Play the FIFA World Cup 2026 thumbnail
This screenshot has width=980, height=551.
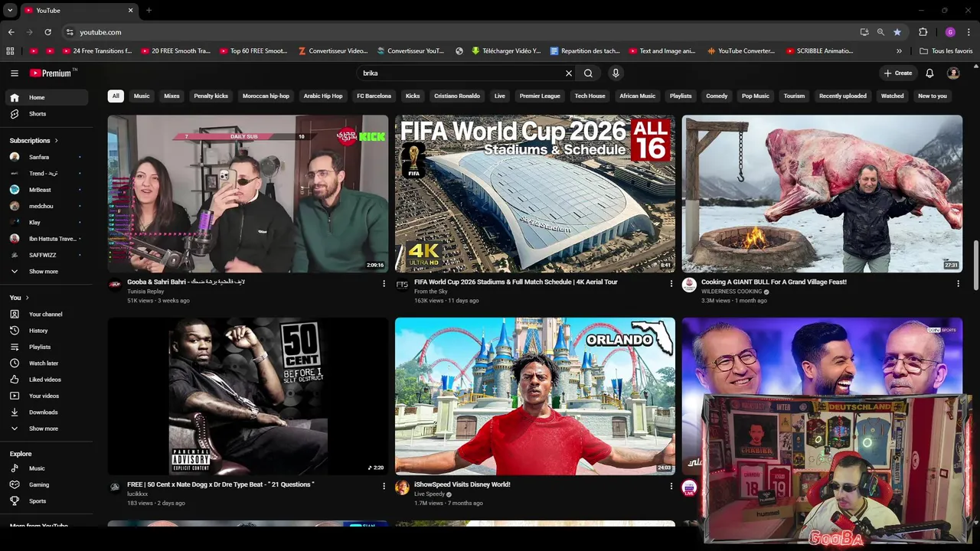pyautogui.click(x=535, y=194)
